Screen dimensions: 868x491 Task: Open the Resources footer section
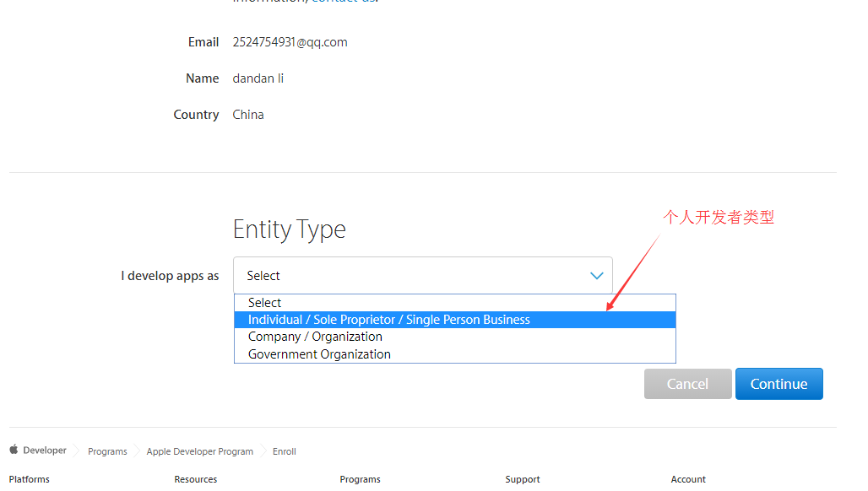(195, 479)
